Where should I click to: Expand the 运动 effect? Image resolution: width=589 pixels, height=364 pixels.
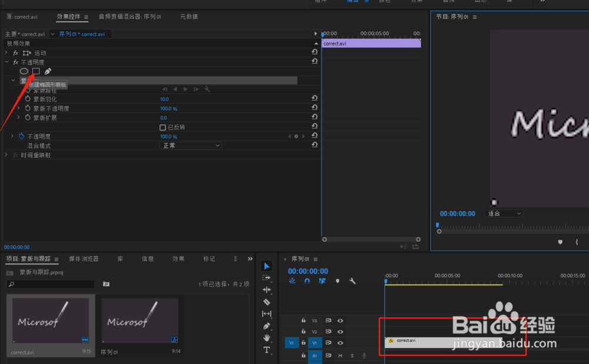(6, 52)
